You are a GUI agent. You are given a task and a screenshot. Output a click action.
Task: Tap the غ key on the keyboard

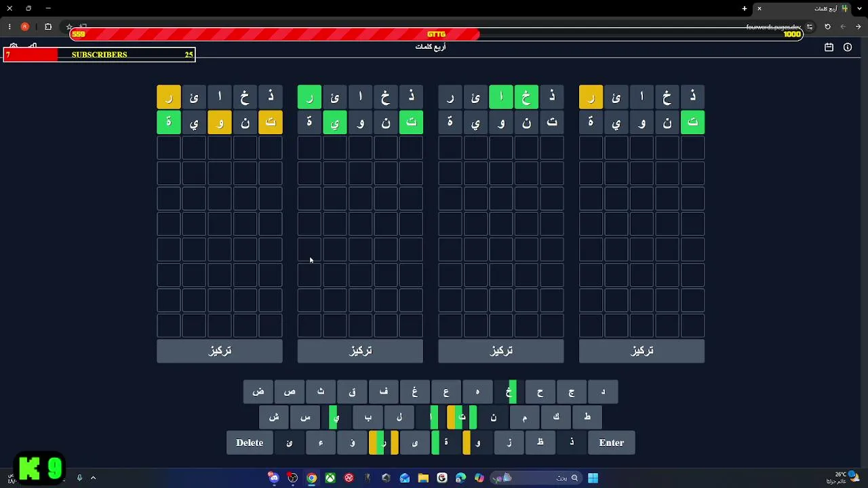[x=415, y=392]
